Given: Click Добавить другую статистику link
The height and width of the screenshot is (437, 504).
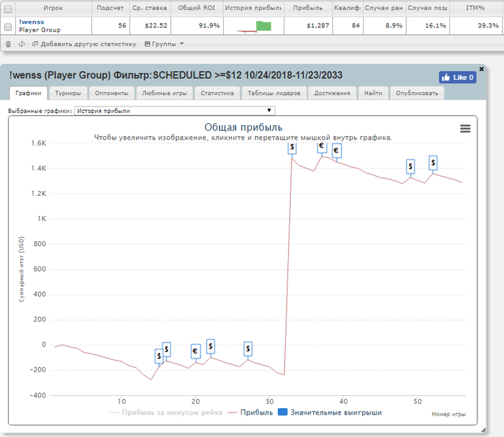Looking at the screenshot, I should (x=84, y=44).
